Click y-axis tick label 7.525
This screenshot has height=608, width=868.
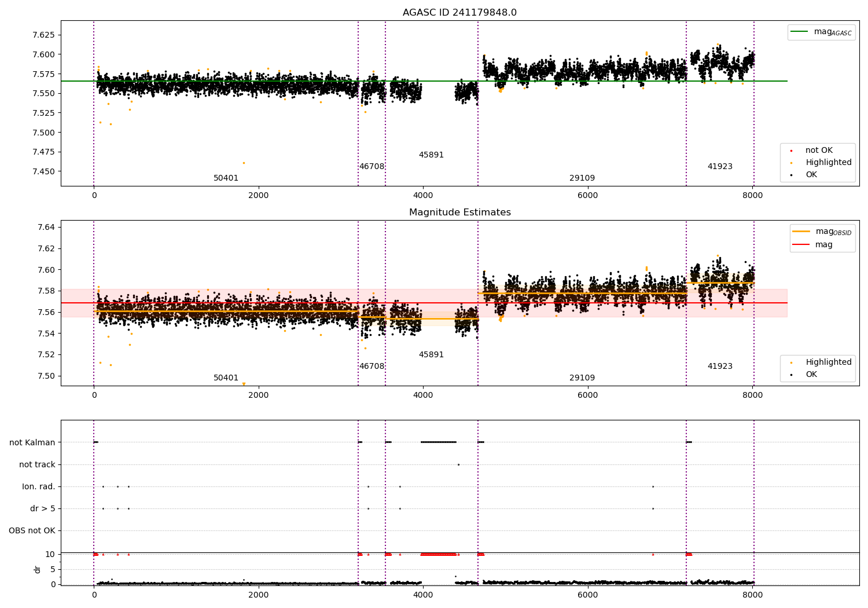pyautogui.click(x=43, y=113)
